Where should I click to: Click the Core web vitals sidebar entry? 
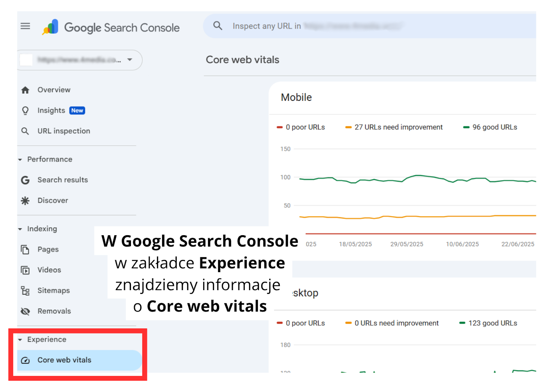pyautogui.click(x=64, y=360)
